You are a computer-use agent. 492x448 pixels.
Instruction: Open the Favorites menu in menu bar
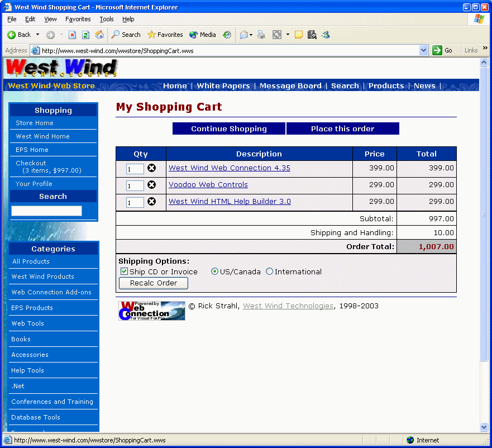[78, 19]
